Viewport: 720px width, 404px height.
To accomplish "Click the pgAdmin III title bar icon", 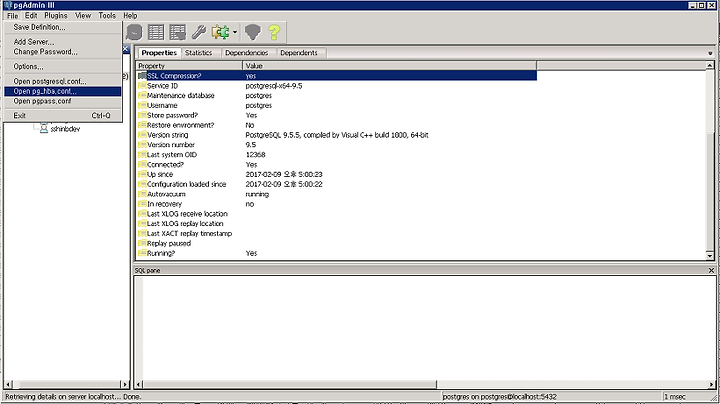I will (8, 5).
